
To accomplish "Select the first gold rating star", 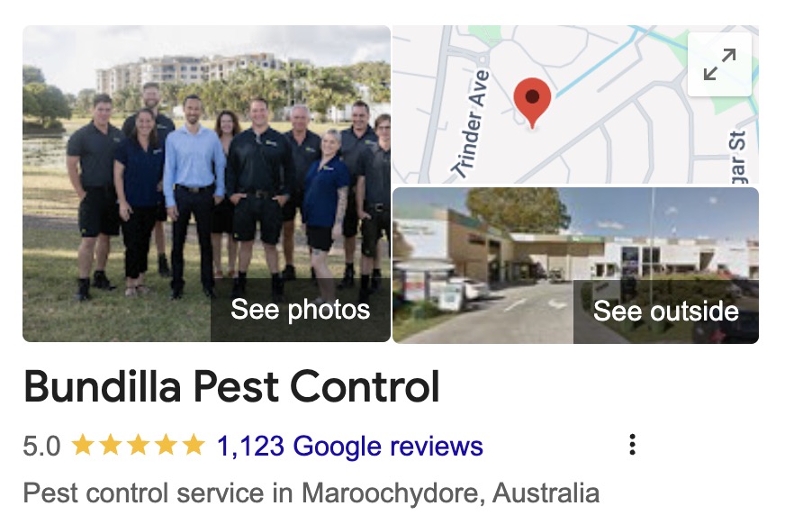I will pos(83,445).
